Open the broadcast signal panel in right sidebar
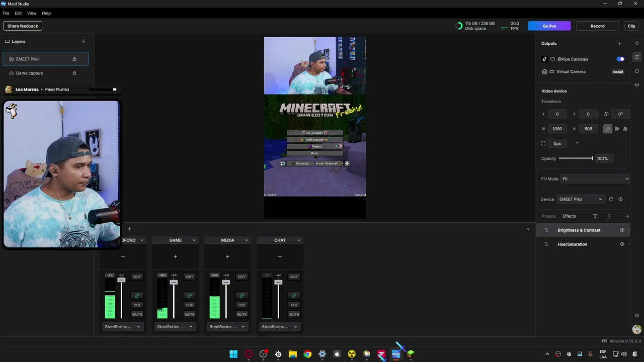The width and height of the screenshot is (644, 362). (637, 85)
